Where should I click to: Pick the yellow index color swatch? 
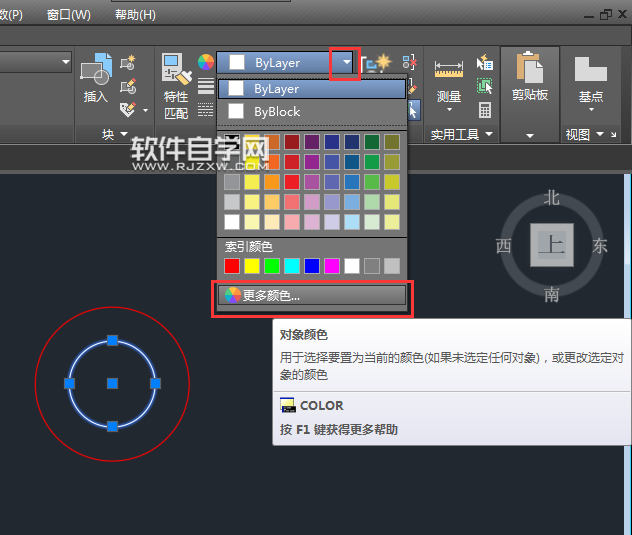(x=252, y=266)
